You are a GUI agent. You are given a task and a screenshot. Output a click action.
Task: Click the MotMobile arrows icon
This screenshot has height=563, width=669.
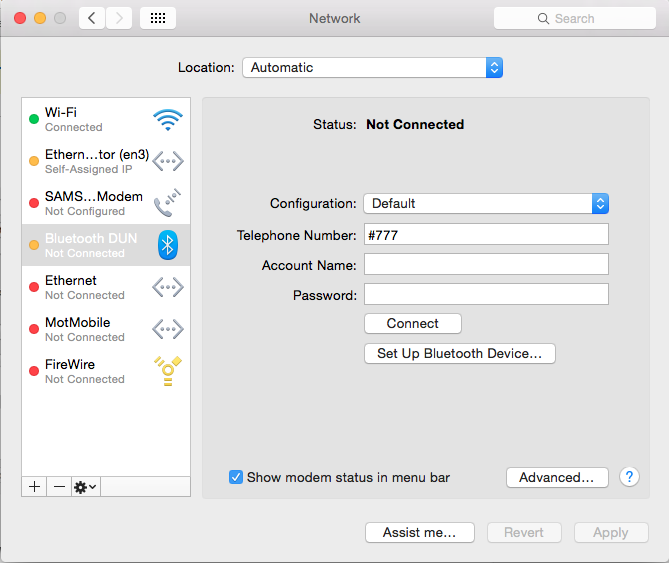(x=168, y=329)
